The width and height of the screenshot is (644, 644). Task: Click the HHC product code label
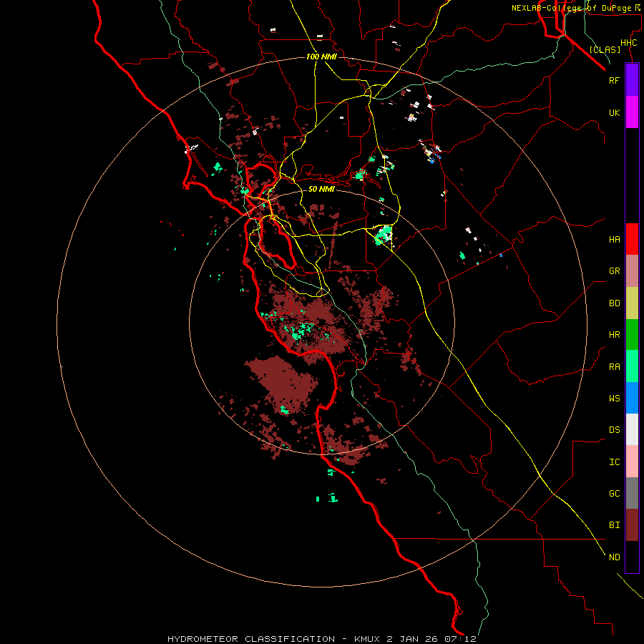click(x=628, y=43)
